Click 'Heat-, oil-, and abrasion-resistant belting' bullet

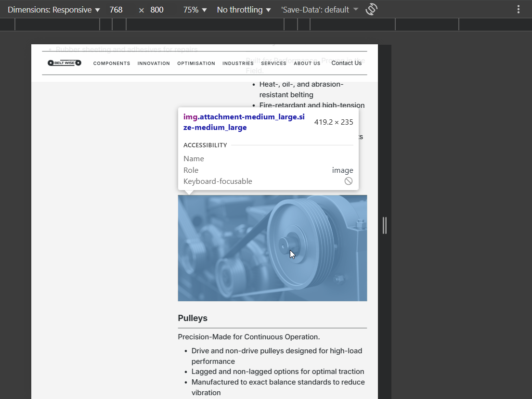click(301, 90)
